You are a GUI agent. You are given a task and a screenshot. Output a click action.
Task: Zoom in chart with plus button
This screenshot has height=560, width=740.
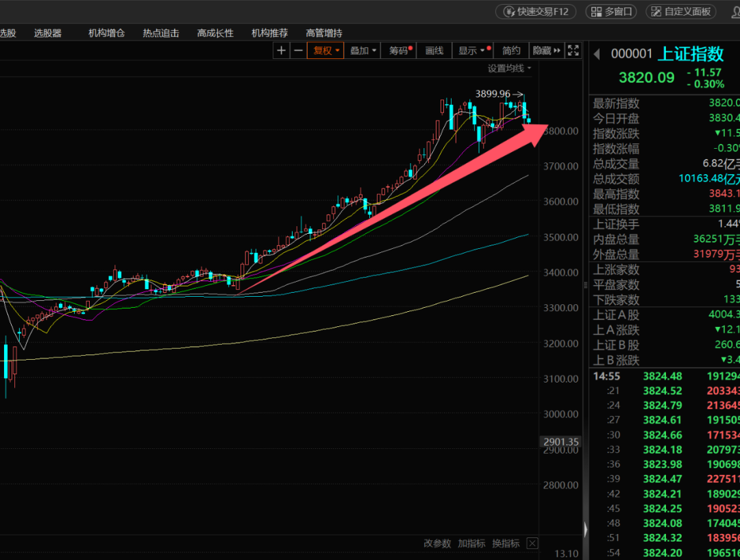coord(282,50)
